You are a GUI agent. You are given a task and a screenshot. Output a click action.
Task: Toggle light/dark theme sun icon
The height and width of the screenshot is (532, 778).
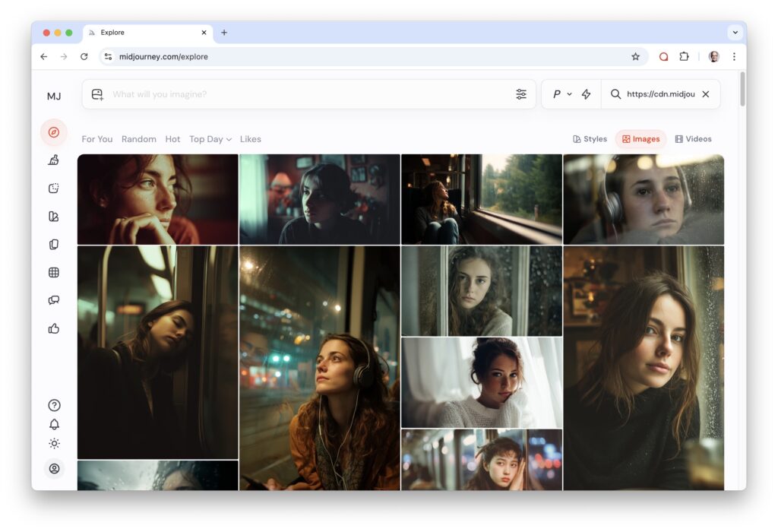click(x=54, y=443)
